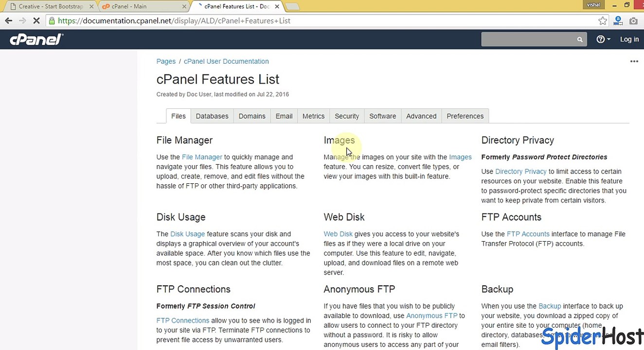Switch to Creative - Start Bootstrap tab
The image size is (644, 350).
(50, 6)
